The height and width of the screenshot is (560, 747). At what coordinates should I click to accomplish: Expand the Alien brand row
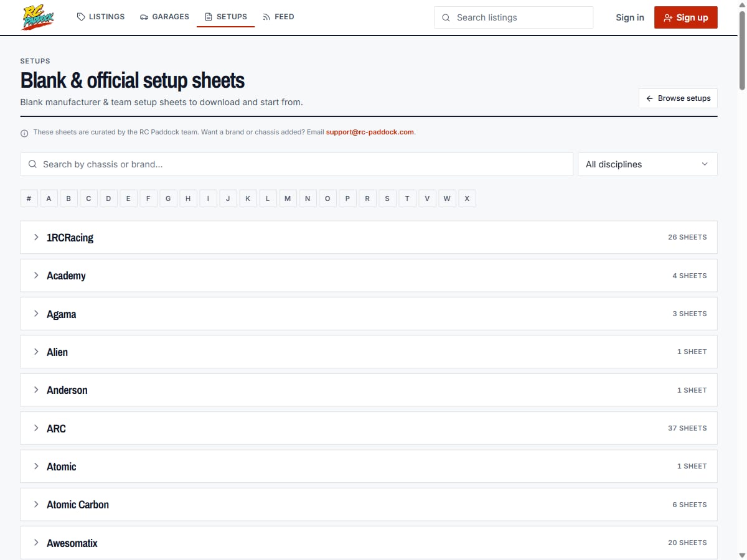pyautogui.click(x=369, y=352)
